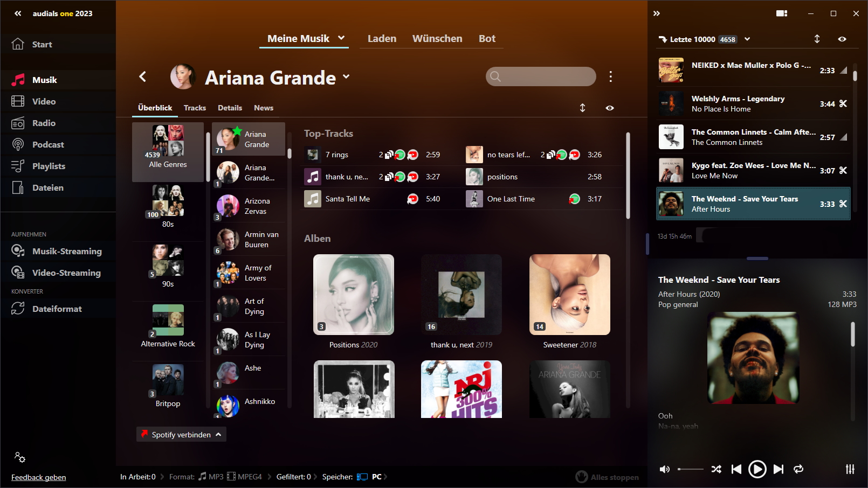This screenshot has width=868, height=488.
Task: Select Armin van Buuren artist
Action: (249, 239)
